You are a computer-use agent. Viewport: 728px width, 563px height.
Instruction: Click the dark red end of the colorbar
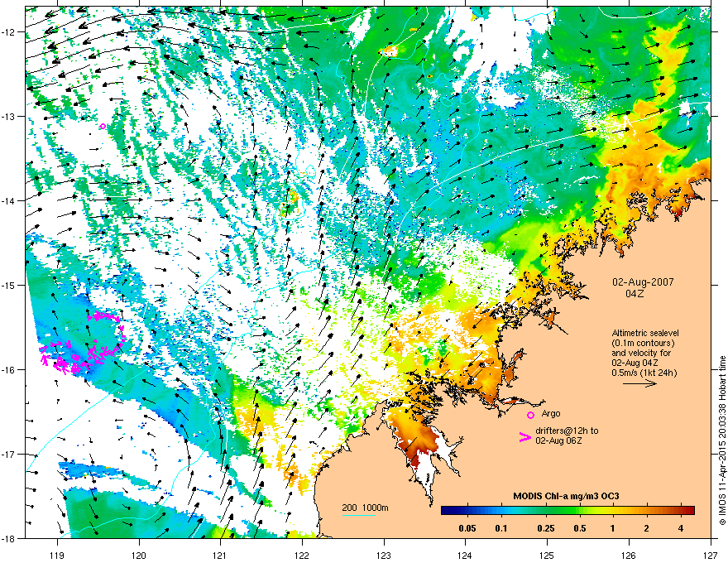[690, 510]
